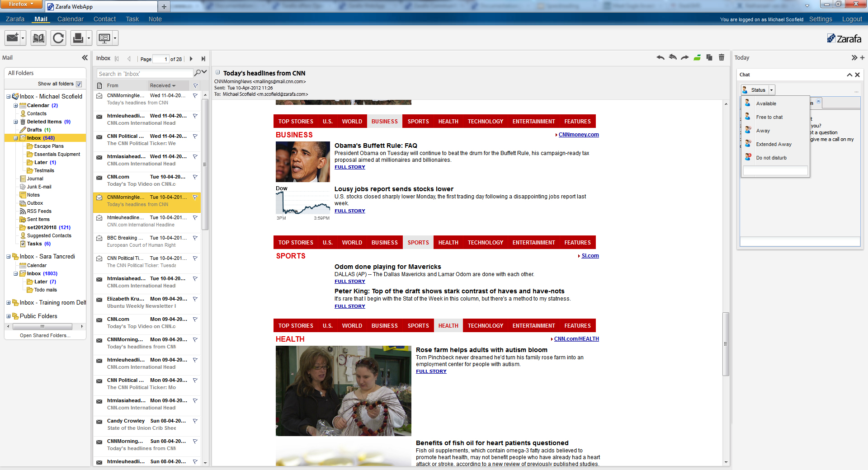Collapse Inbox - Michael Scofield tree
Screen dimensions: 868x470
(8, 96)
